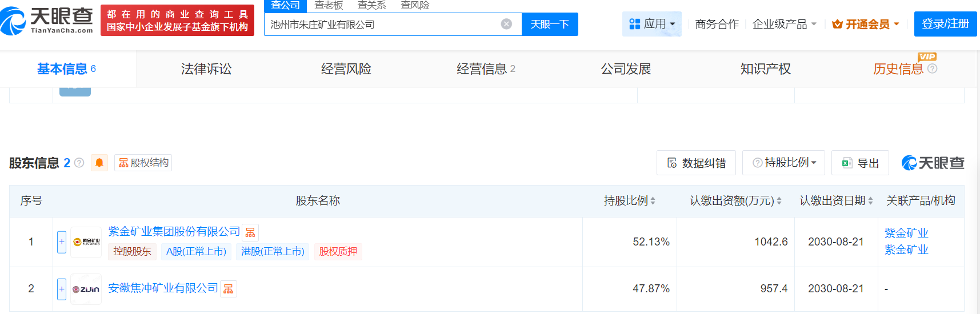Switch to the 查老板 search tab
This screenshot has height=314, width=980.
click(329, 5)
